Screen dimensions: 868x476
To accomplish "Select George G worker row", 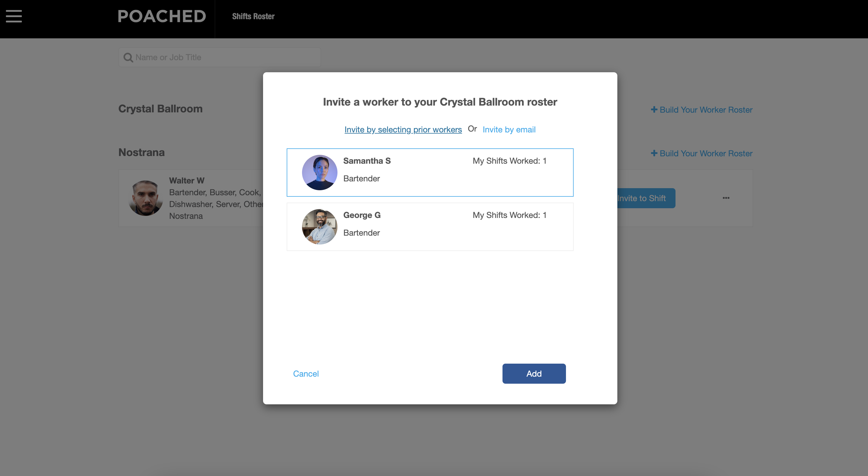I will point(430,226).
